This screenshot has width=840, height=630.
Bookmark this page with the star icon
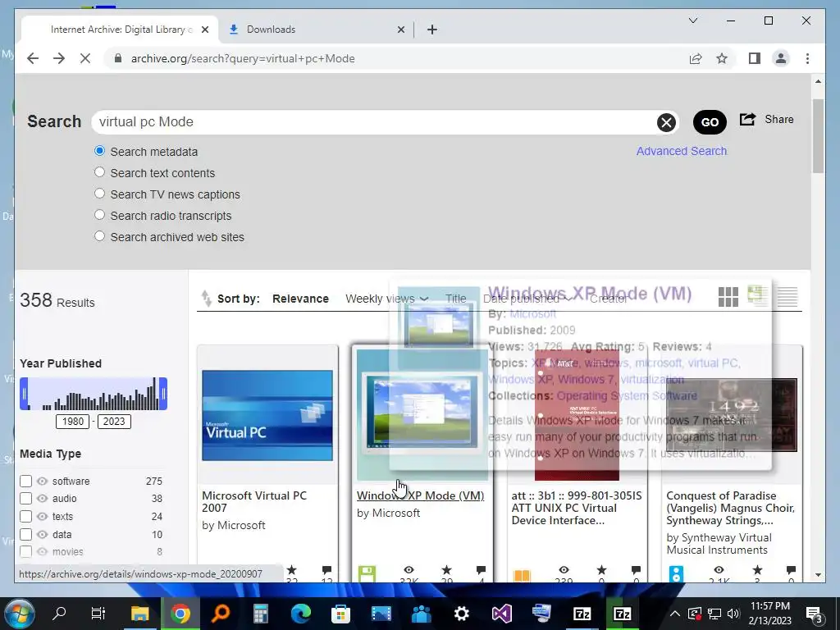722,58
